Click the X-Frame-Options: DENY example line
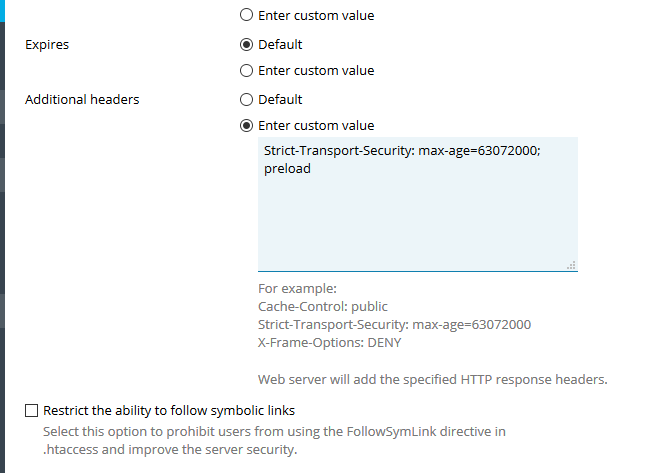 [x=330, y=343]
